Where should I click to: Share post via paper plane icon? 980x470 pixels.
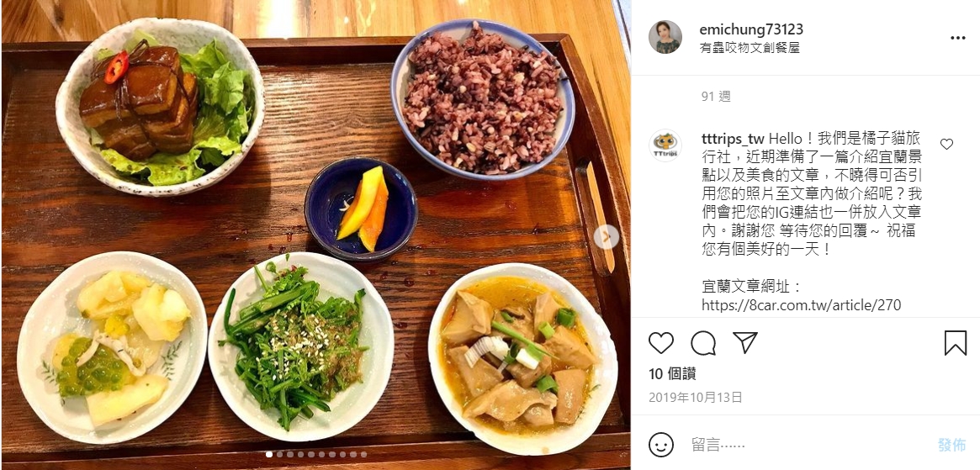(745, 342)
